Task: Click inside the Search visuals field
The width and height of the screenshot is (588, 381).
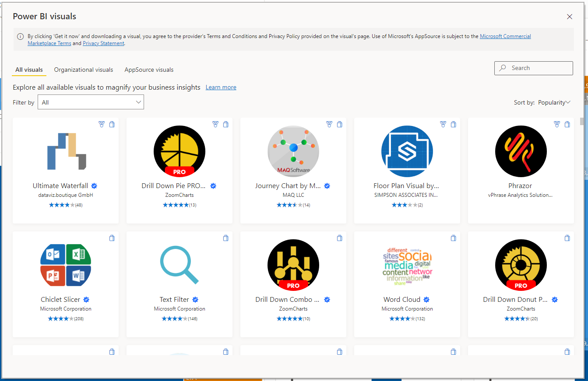Action: click(x=534, y=68)
